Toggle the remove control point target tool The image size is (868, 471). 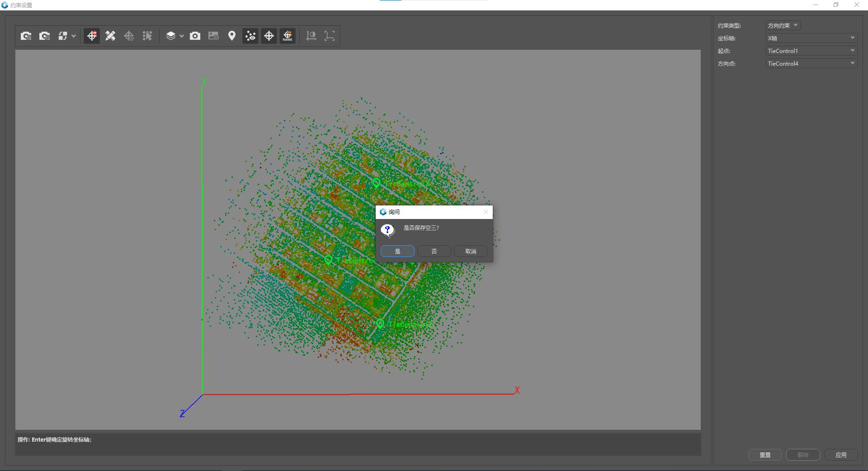click(x=92, y=36)
